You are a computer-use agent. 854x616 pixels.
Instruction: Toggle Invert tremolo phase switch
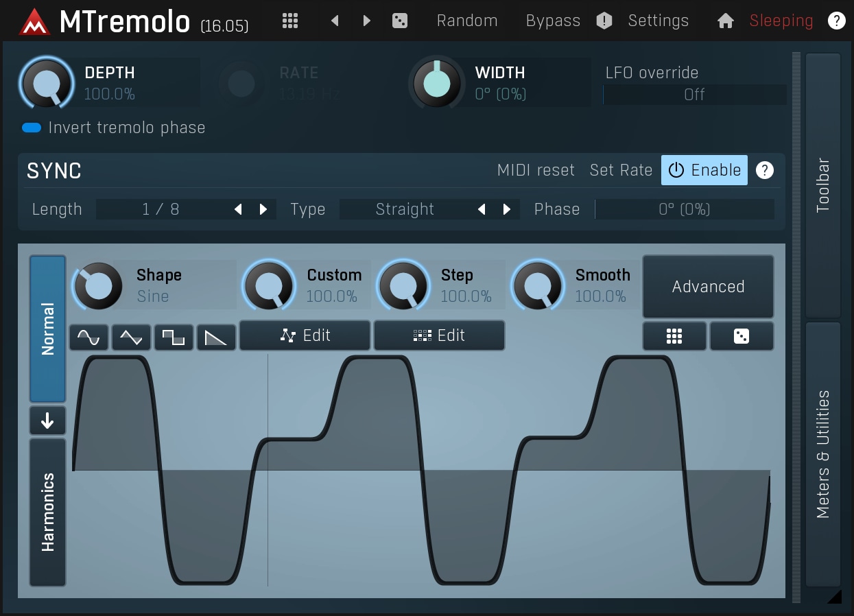[32, 128]
